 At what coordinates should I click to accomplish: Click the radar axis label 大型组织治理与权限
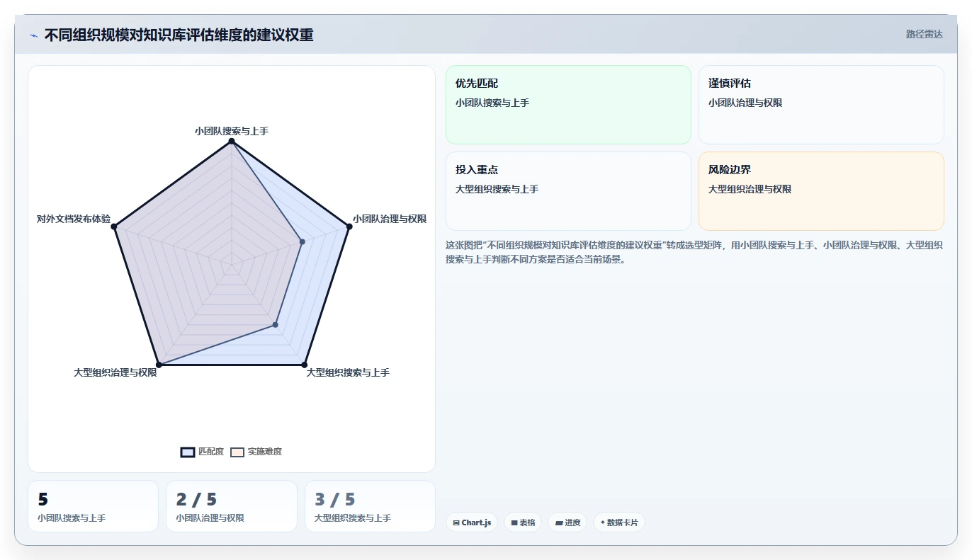[115, 372]
